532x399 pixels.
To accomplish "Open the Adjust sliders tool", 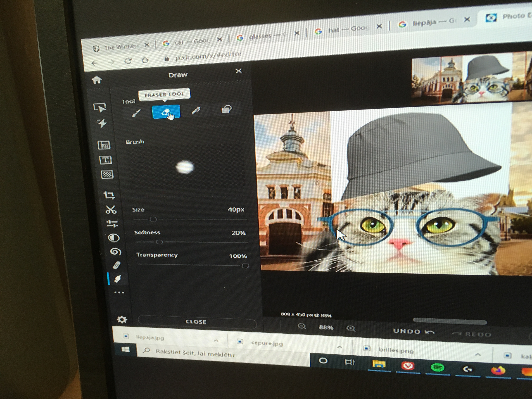I will pyautogui.click(x=112, y=224).
